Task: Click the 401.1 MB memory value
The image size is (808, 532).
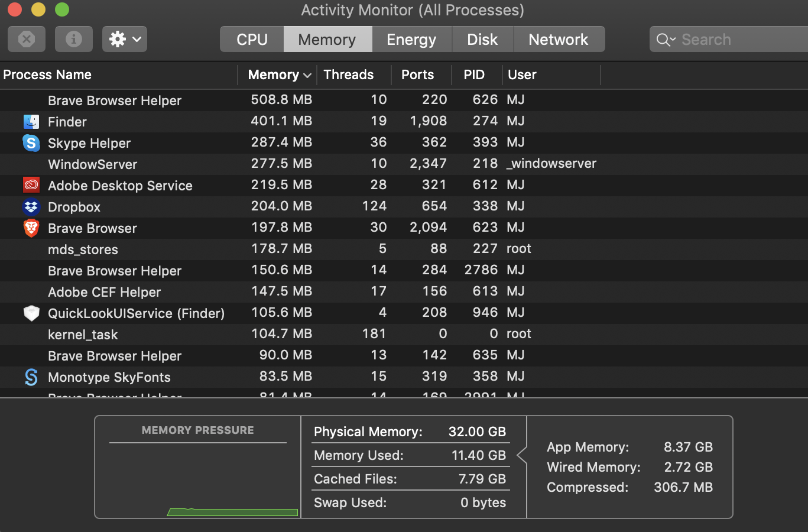Action: [281, 121]
